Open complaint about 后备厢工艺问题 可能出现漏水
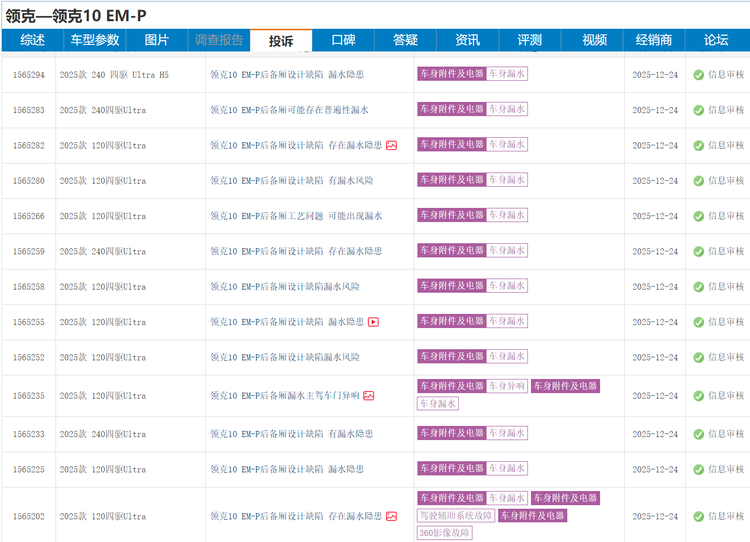This screenshot has height=542, width=750. tap(296, 216)
